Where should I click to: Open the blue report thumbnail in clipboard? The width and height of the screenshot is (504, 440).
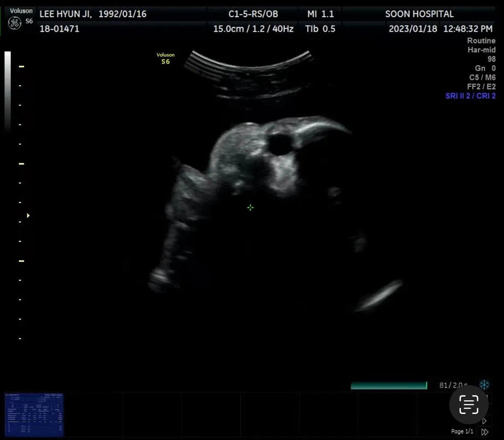click(x=34, y=415)
